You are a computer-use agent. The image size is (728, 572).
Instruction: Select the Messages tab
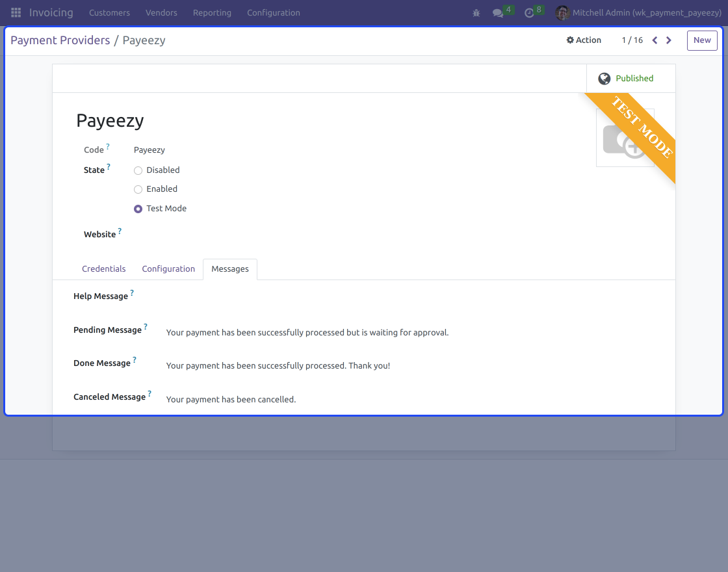(x=230, y=269)
